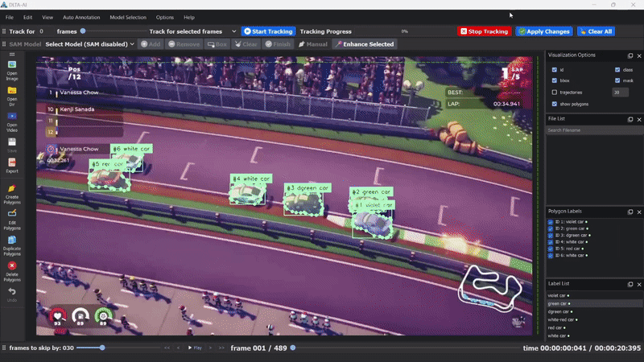Uncheck ID 1: violet car polygon

click(551, 222)
